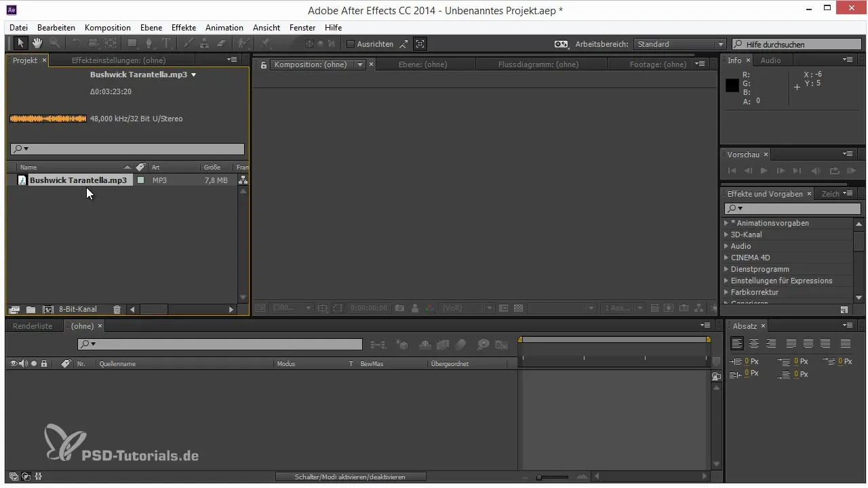Toggle the Ausrichten checkbox
The height and width of the screenshot is (488, 868).
coord(351,44)
